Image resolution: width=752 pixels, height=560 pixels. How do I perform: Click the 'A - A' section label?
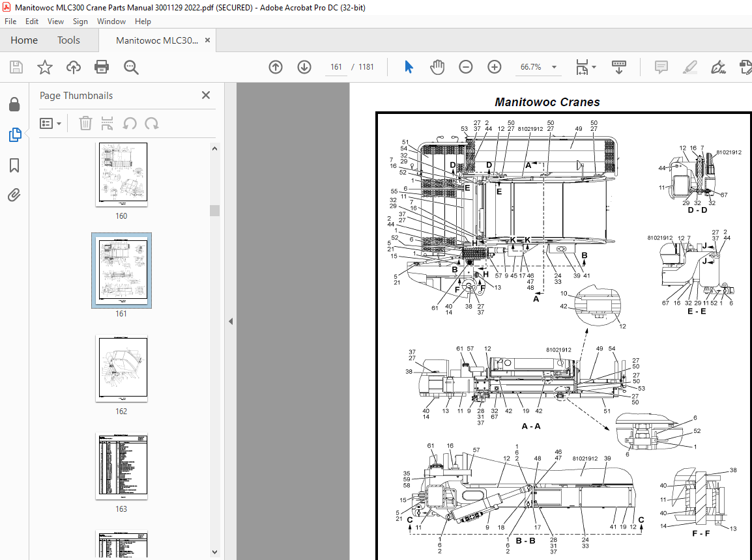(x=531, y=427)
